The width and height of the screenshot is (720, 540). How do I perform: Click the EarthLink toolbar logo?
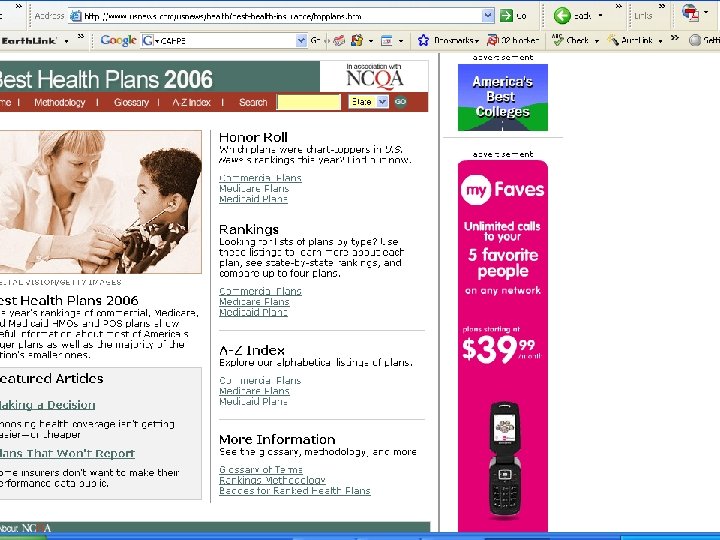tap(29, 41)
